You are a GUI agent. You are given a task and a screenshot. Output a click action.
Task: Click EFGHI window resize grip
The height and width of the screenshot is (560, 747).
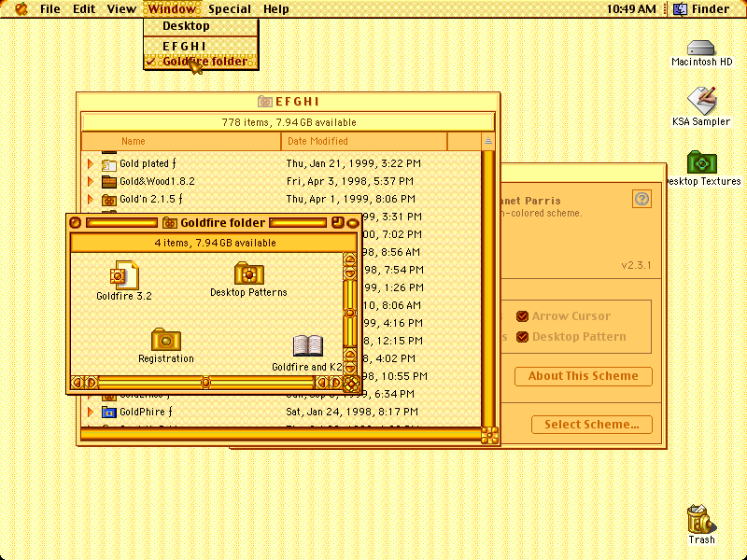pyautogui.click(x=489, y=435)
